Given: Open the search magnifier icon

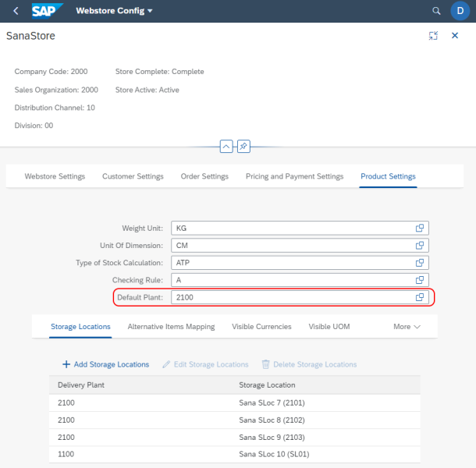Looking at the screenshot, I should pyautogui.click(x=436, y=11).
